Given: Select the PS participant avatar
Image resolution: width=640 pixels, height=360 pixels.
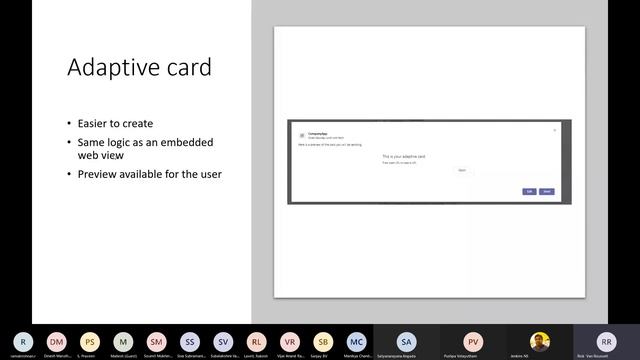Looking at the screenshot, I should point(90,342).
